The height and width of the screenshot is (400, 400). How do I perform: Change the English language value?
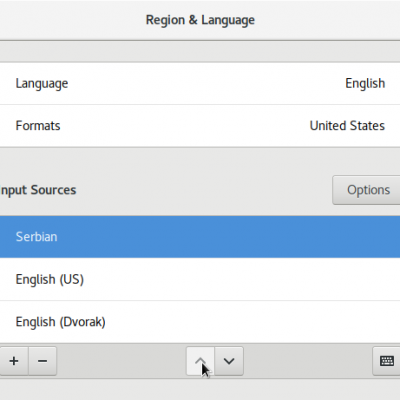pyautogui.click(x=365, y=83)
